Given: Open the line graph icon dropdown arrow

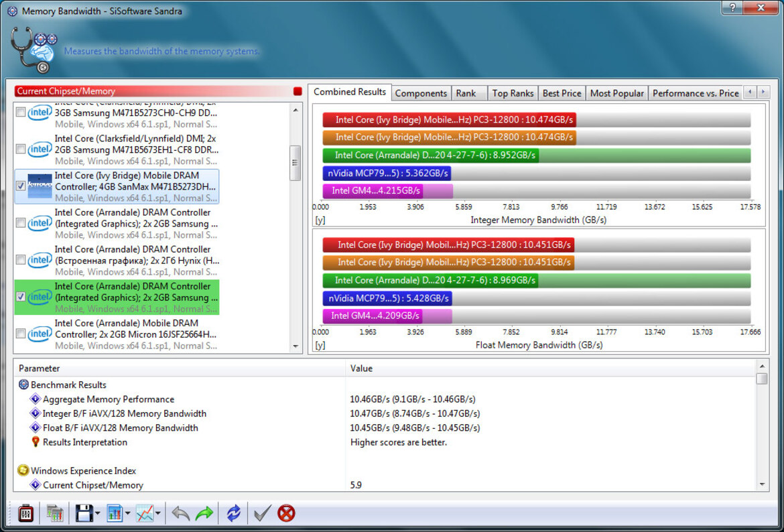Looking at the screenshot, I should 159,514.
